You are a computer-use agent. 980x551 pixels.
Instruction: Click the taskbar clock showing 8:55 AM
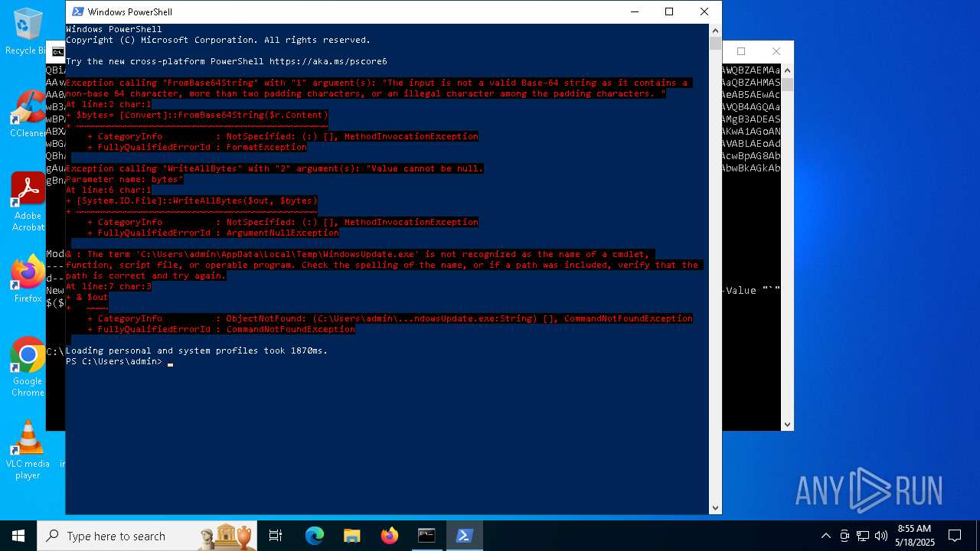916,536
